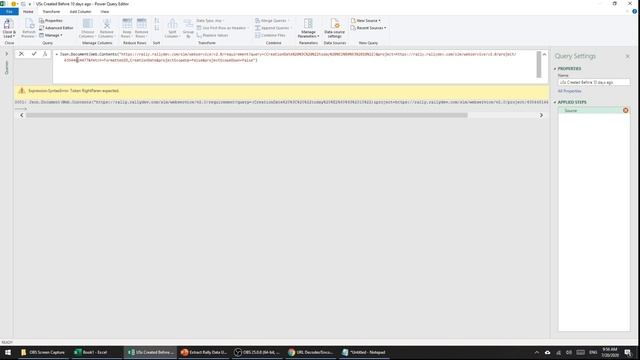Switch to the Add Column tab
640x360 pixels.
click(x=80, y=11)
